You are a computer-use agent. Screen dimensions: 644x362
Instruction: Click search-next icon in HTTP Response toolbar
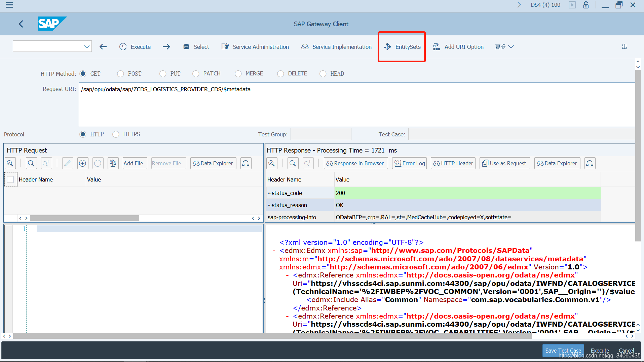click(x=308, y=163)
